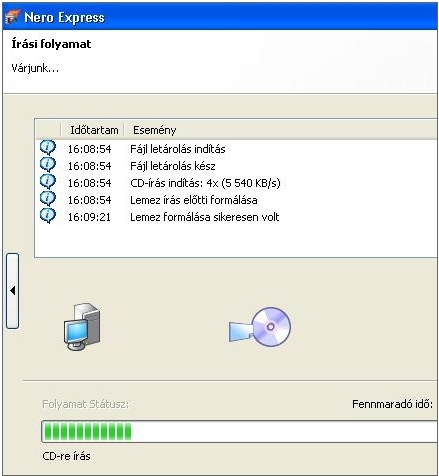
Task: Click the Nero Express title bar icon
Action: point(12,17)
